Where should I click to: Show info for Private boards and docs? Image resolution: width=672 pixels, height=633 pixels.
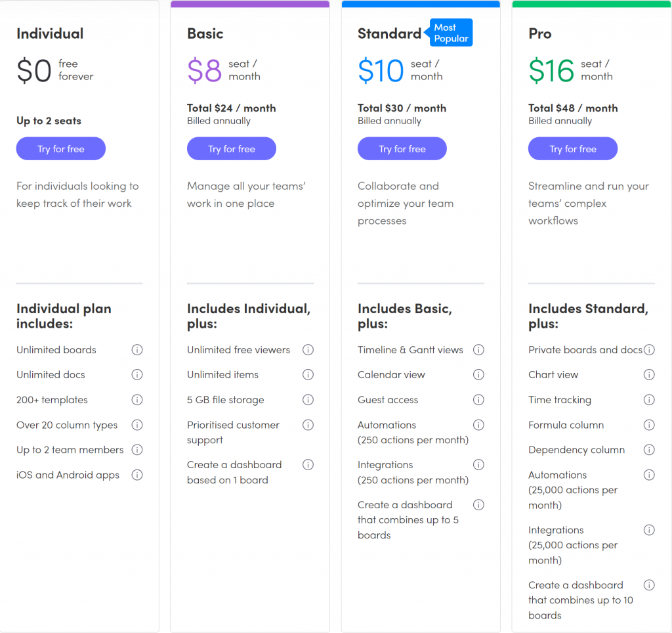[x=649, y=350]
